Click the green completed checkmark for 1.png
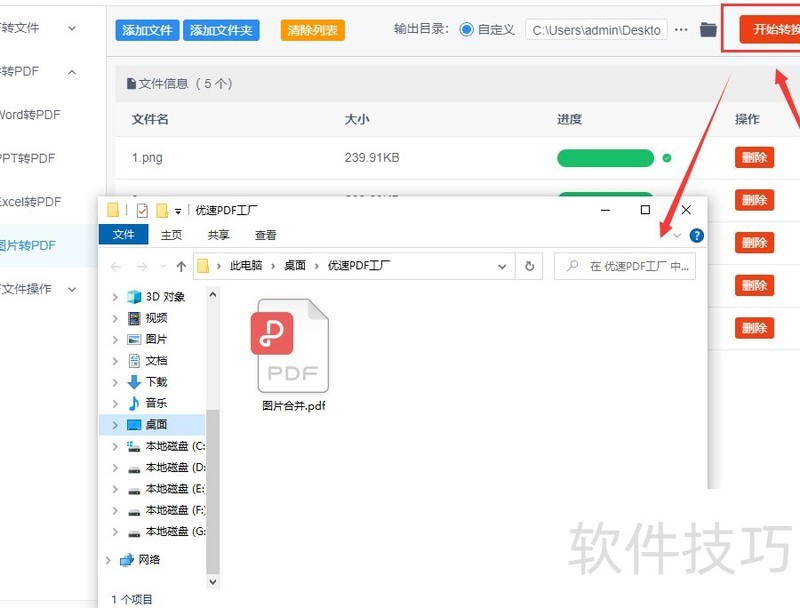 click(666, 158)
